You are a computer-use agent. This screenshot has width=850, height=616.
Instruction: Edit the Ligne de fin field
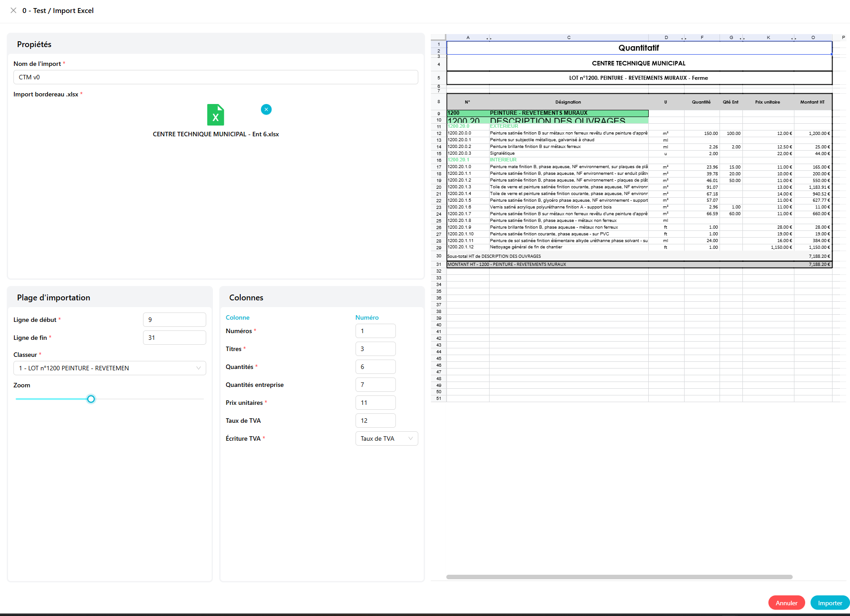(x=174, y=338)
